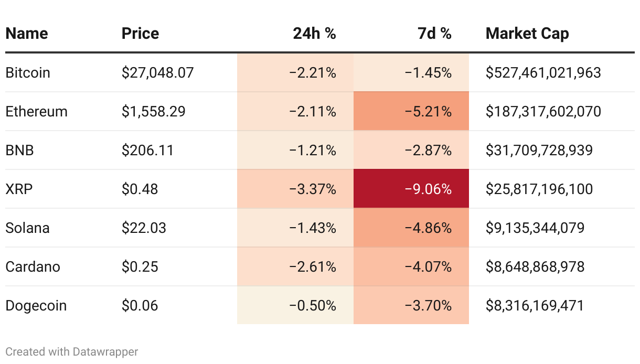Click the Ethereum name cell
The width and height of the screenshot is (640, 364).
coord(37,111)
